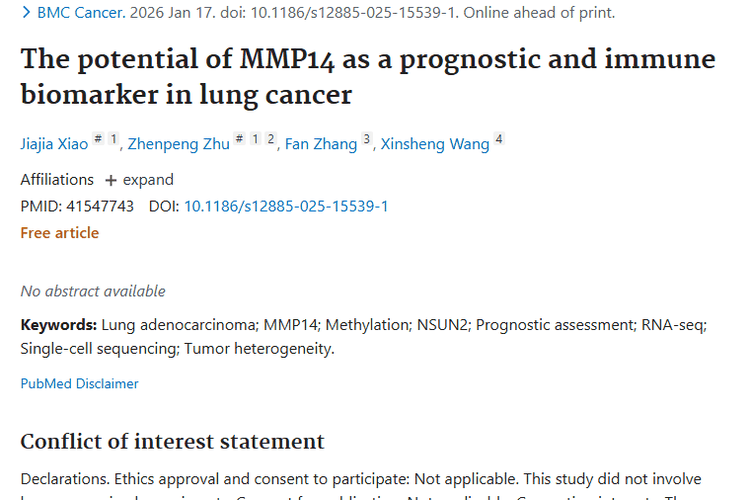
Task: Open the DOI link below the authors
Action: click(x=286, y=206)
